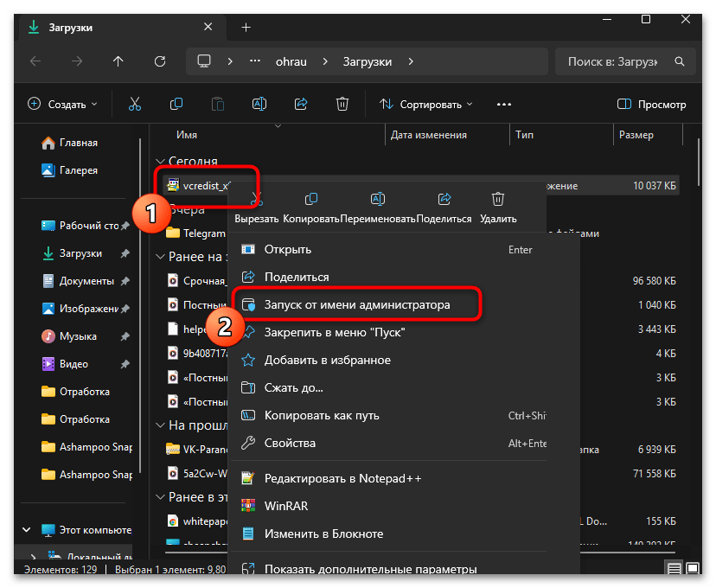Open the toolbar's three-dot More menu

(x=504, y=105)
